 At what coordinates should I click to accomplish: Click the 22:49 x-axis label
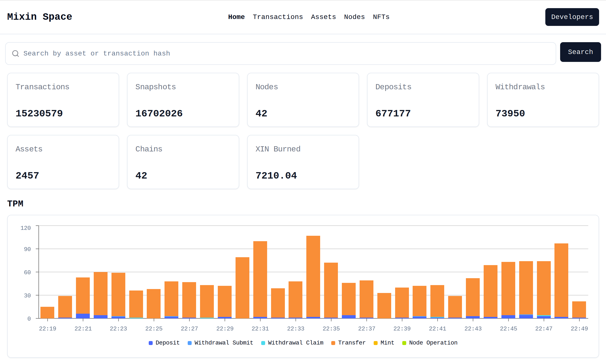click(579, 328)
